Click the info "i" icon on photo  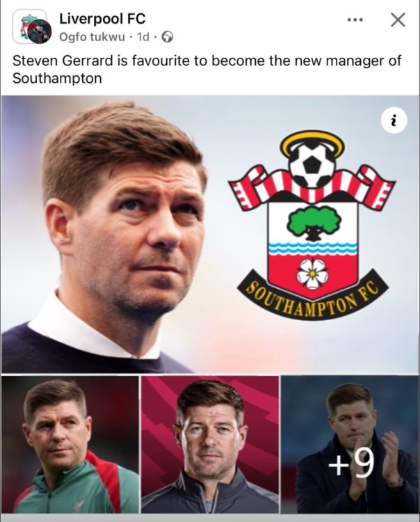click(x=394, y=120)
